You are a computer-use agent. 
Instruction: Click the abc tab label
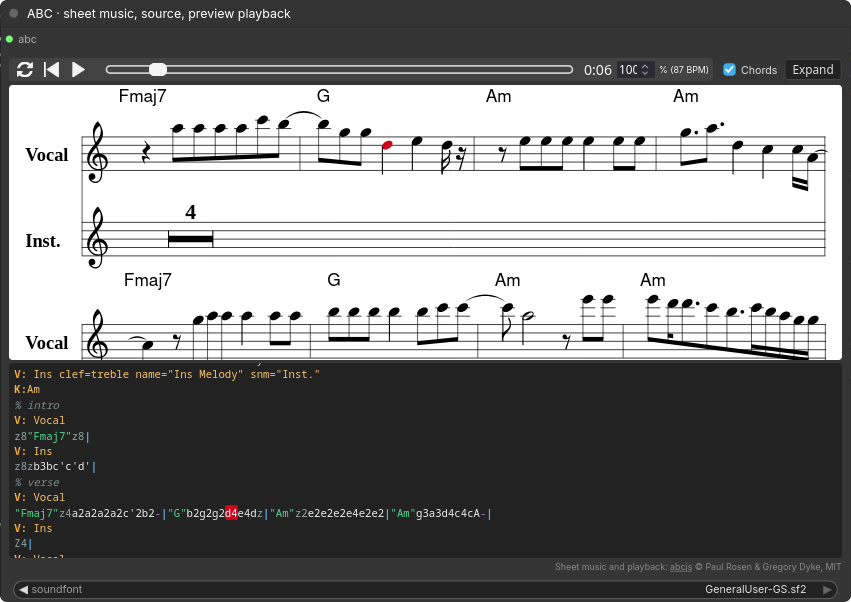pos(27,39)
